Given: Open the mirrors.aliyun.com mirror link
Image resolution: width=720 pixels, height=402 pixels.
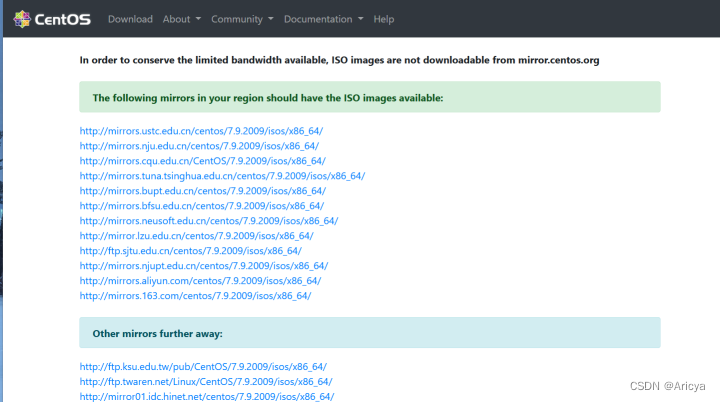Looking at the screenshot, I should [200, 281].
